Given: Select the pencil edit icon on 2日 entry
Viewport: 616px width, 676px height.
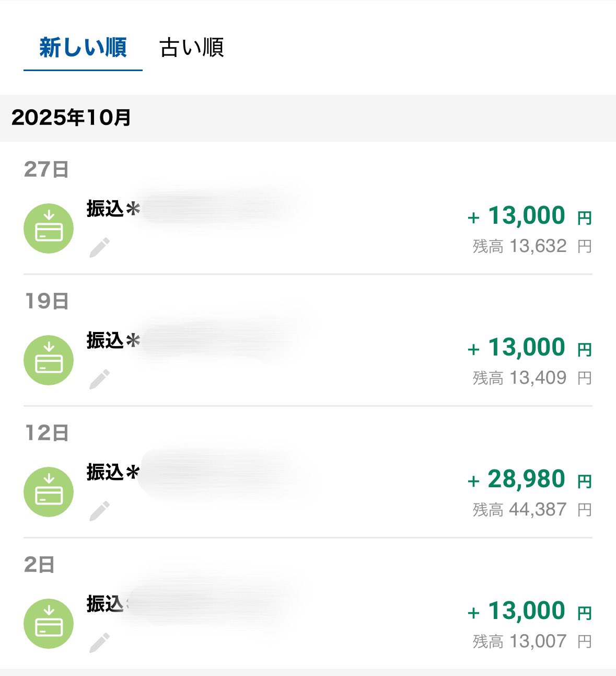Looking at the screenshot, I should pyautogui.click(x=99, y=643).
